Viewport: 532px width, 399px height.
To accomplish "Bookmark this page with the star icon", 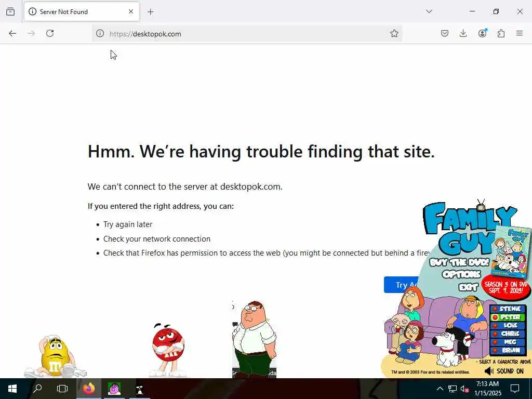I will point(394,33).
